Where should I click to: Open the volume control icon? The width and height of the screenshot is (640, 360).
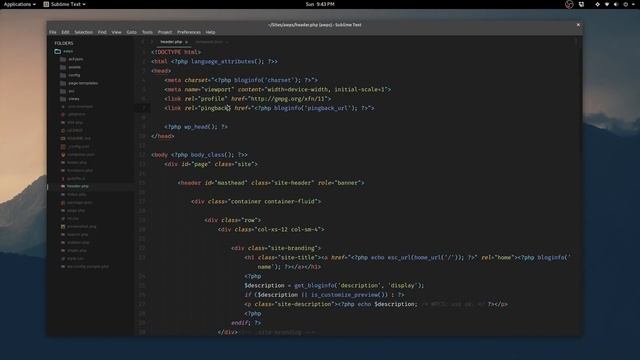[616, 4]
